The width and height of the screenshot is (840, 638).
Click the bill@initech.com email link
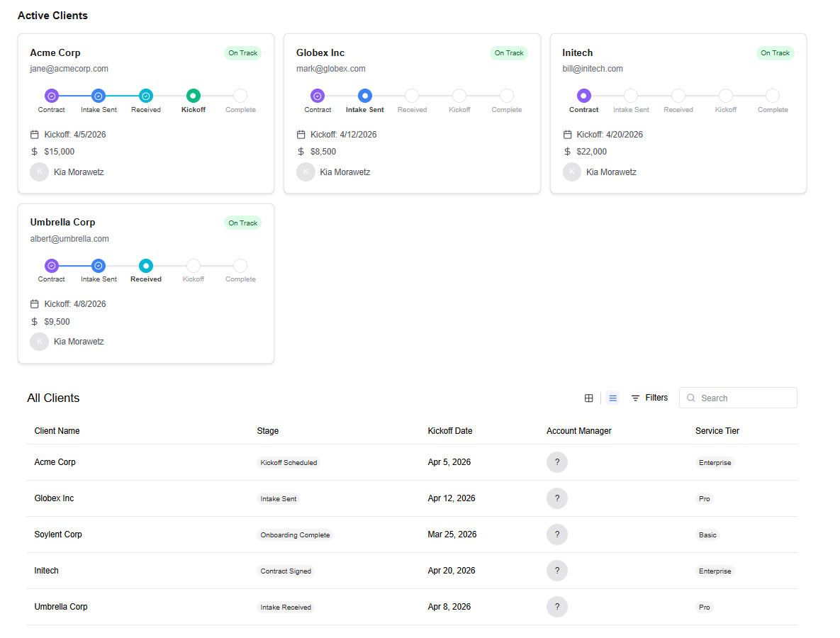(593, 68)
